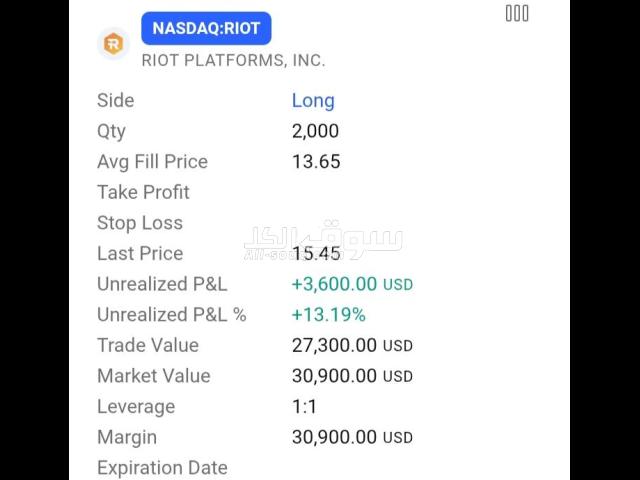Click the Stop Loss row label
This screenshot has width=640, height=480.
(x=140, y=223)
